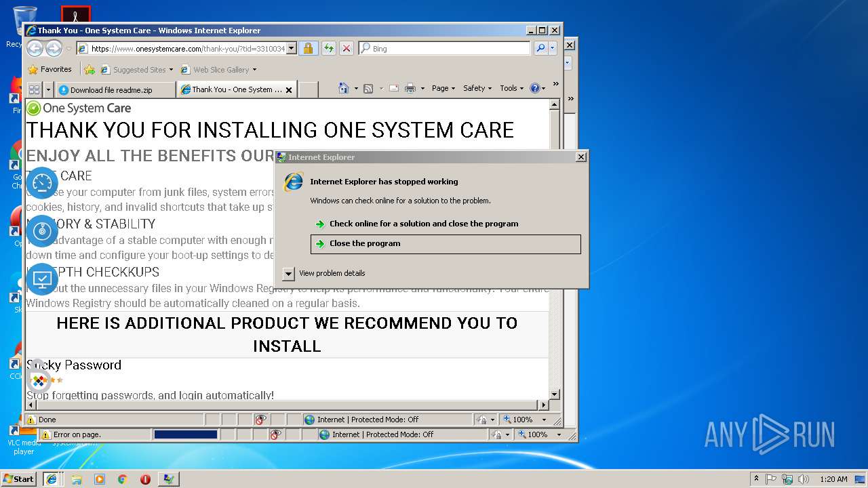Click the Home icon in command bar
The height and width of the screenshot is (488, 868).
point(344,88)
